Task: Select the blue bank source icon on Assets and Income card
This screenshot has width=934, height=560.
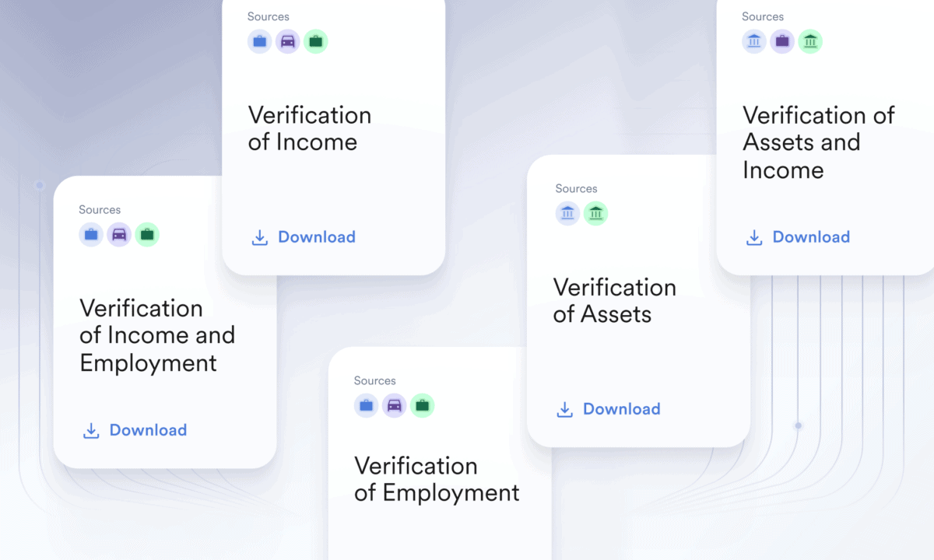Action: tap(754, 41)
